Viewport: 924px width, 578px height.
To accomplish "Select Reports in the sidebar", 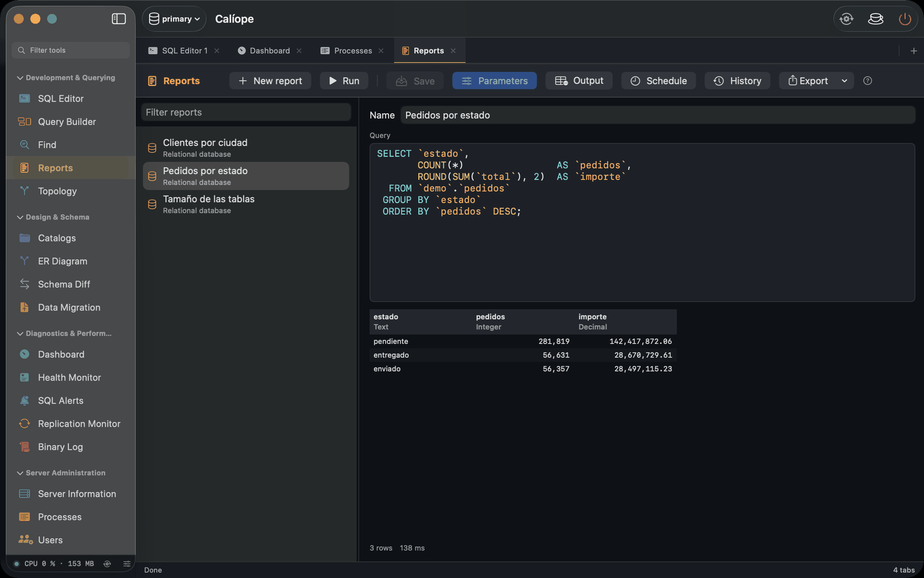I will [x=71, y=168].
